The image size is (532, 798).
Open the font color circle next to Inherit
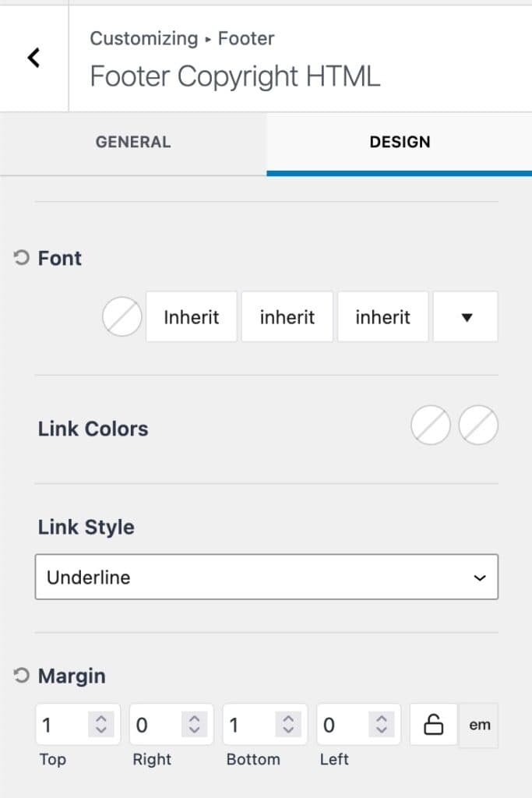(x=122, y=316)
